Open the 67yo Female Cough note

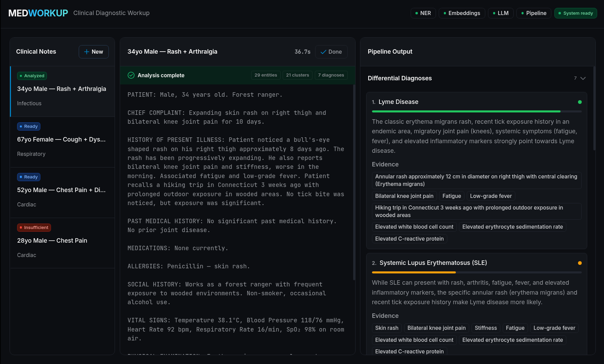coord(62,142)
